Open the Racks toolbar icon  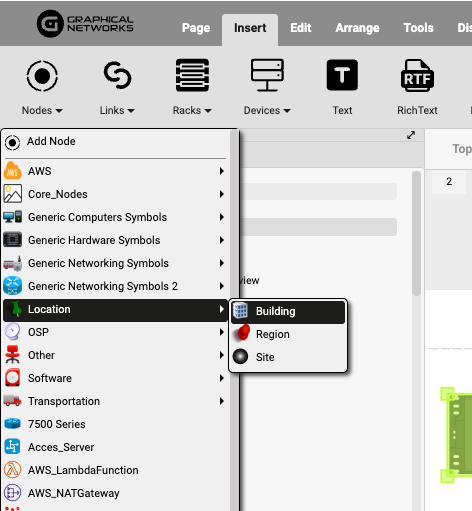click(192, 75)
